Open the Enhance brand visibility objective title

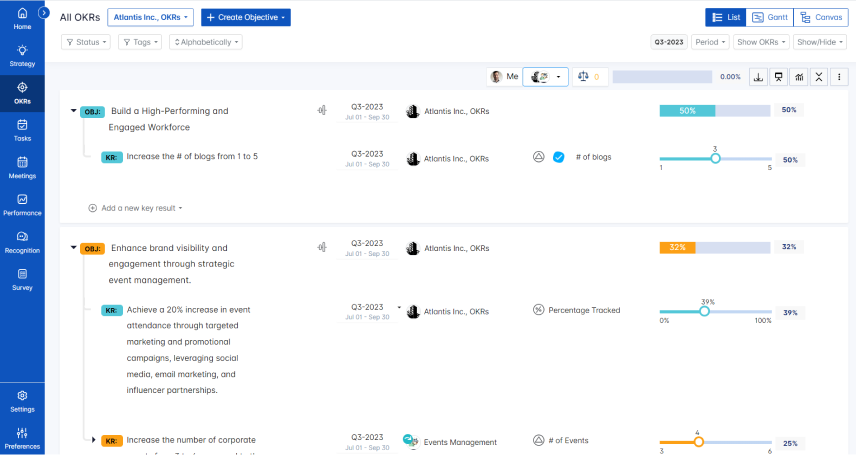click(x=171, y=264)
